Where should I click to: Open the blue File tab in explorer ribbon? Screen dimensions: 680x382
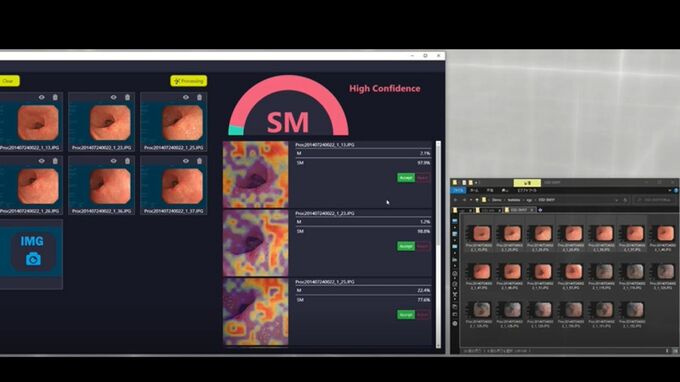458,190
